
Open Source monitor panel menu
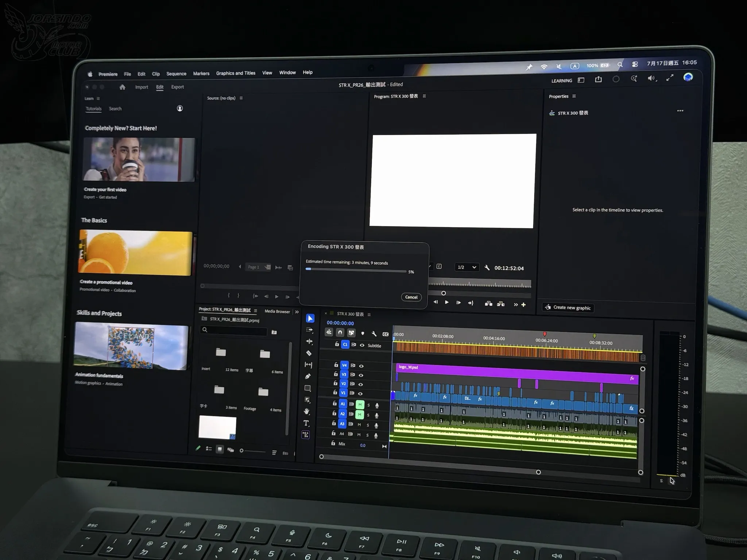click(241, 98)
